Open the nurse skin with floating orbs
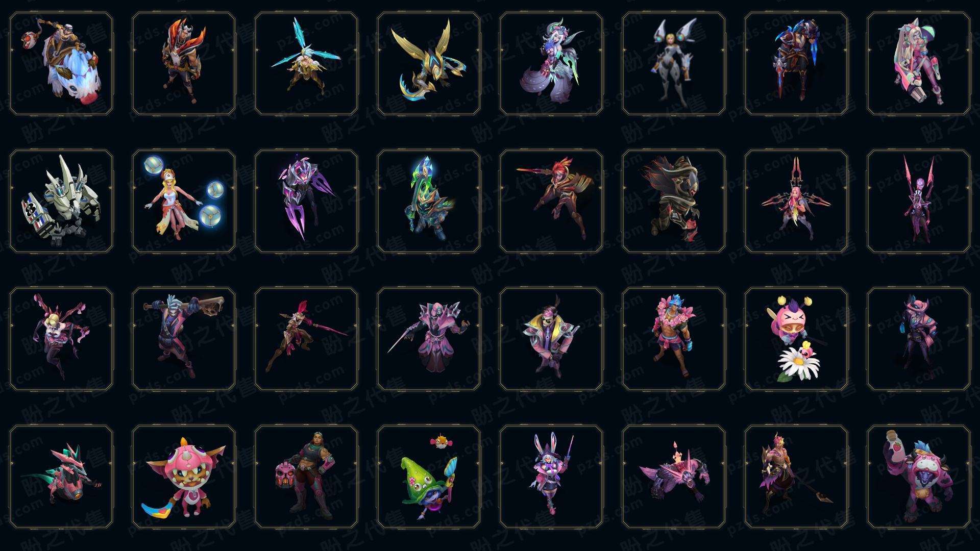The height and width of the screenshot is (551, 980). point(184,201)
